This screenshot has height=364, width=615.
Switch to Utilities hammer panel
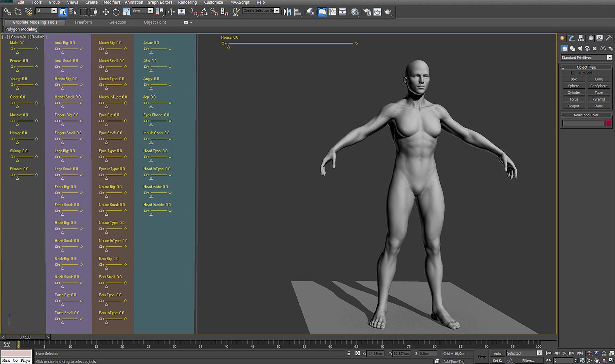pyautogui.click(x=609, y=38)
